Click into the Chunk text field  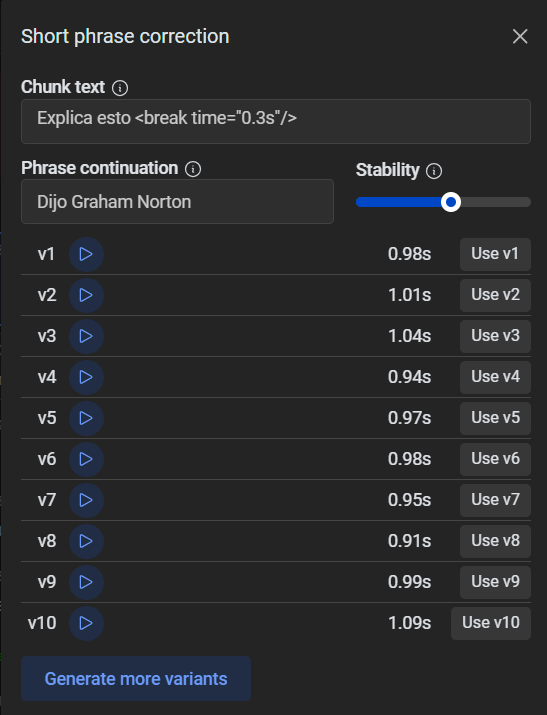276,121
